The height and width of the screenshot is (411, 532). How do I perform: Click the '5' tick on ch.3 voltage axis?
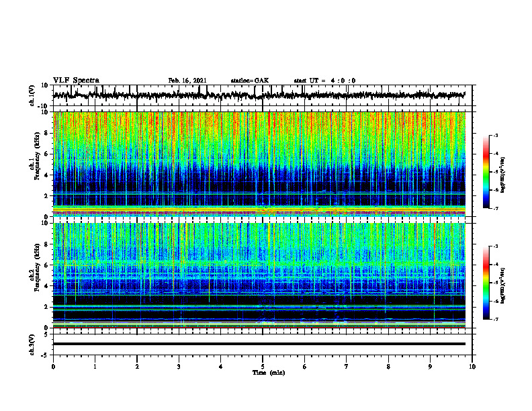[x=47, y=334]
